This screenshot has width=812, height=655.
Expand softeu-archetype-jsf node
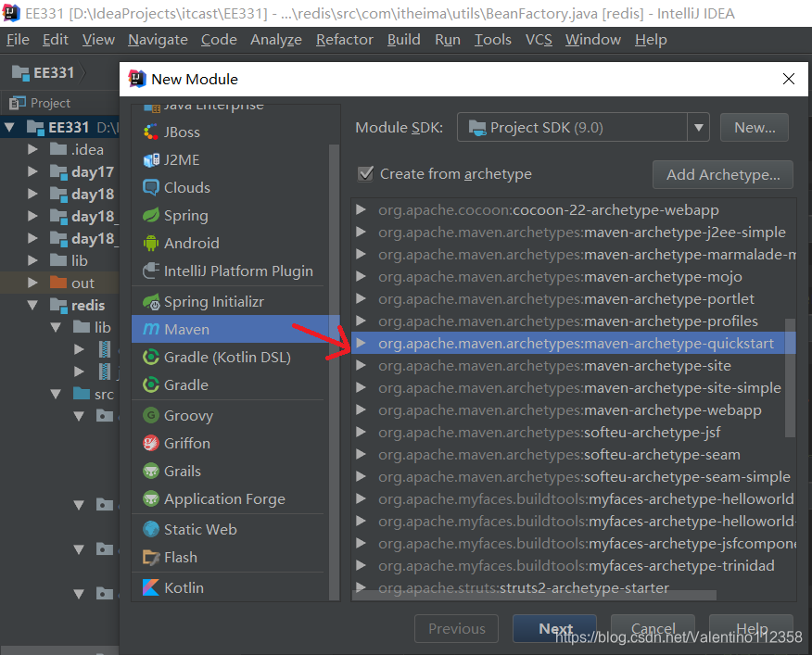point(361,432)
